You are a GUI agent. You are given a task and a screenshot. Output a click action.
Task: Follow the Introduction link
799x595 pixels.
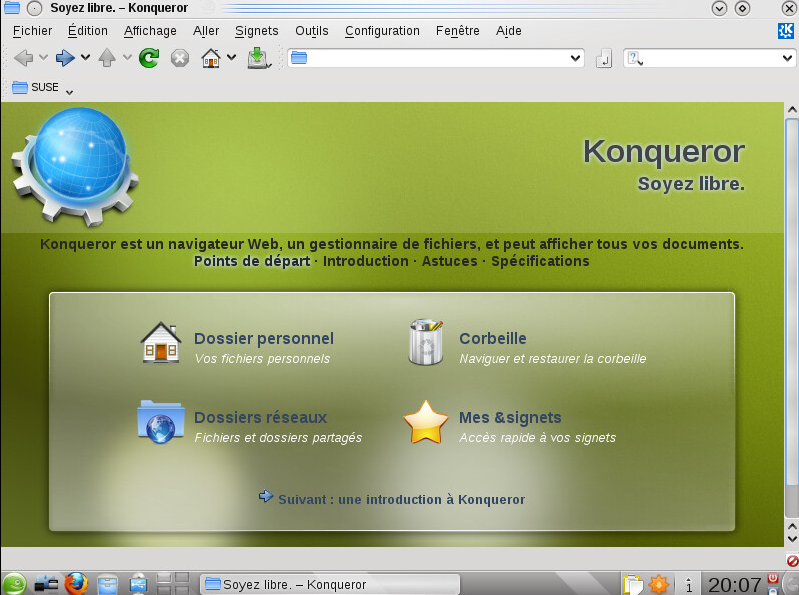365,261
